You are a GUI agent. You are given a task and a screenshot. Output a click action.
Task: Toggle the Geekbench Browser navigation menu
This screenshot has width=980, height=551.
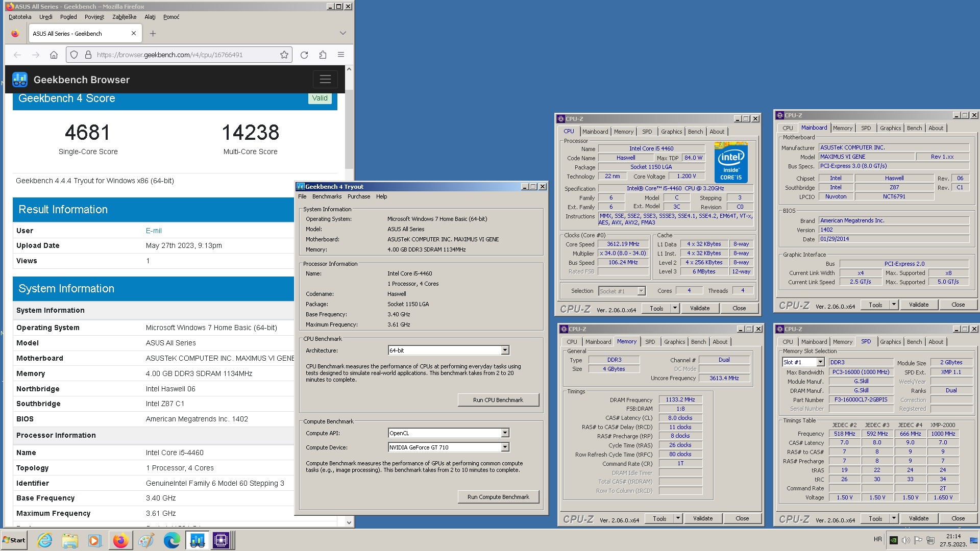325,79
